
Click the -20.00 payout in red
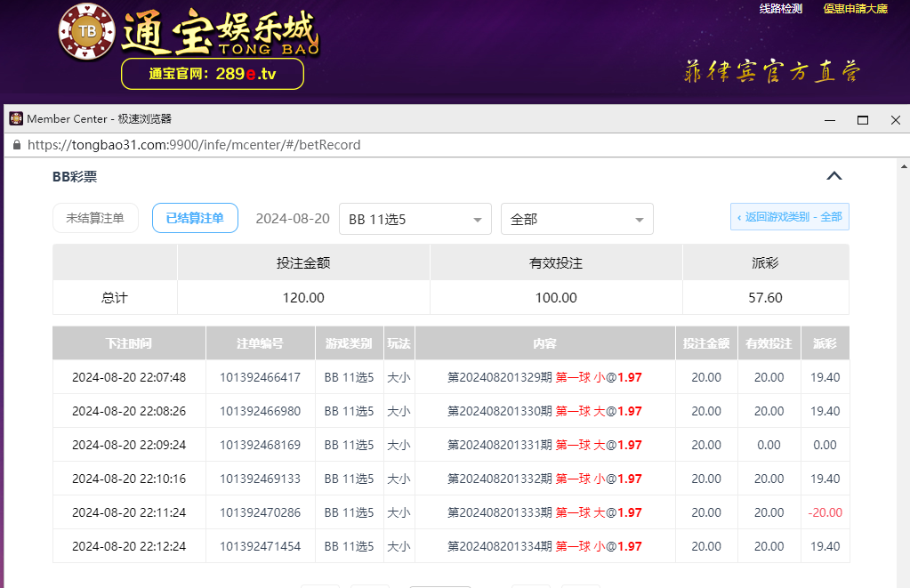[825, 512]
